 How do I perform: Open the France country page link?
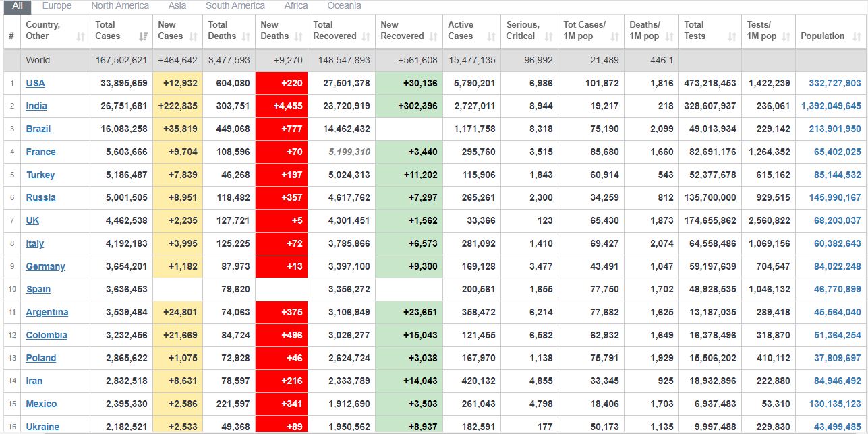(x=40, y=152)
